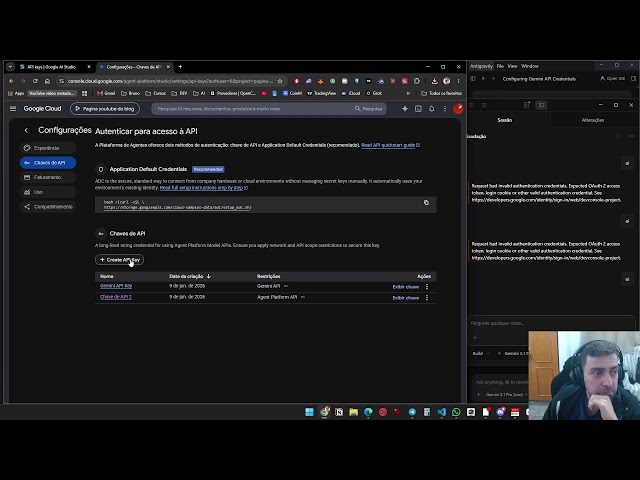640x480 pixels.
Task: Click the Pesquisa search button
Action: (369, 109)
